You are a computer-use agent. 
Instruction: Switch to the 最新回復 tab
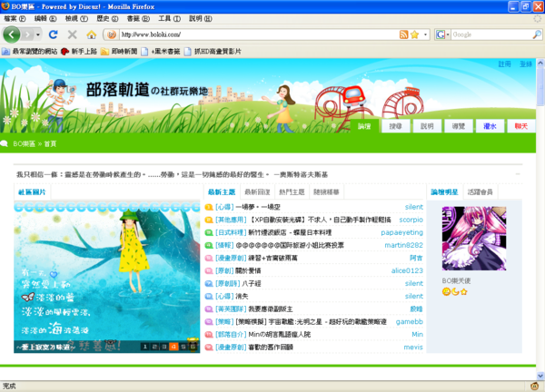(257, 192)
